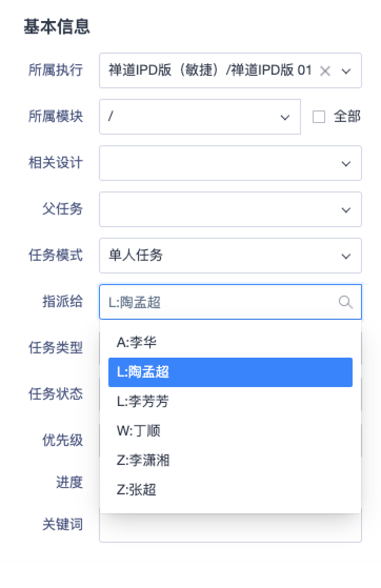Choose Z:张超 in the assignee list
The image size is (381, 588).
[x=230, y=489]
